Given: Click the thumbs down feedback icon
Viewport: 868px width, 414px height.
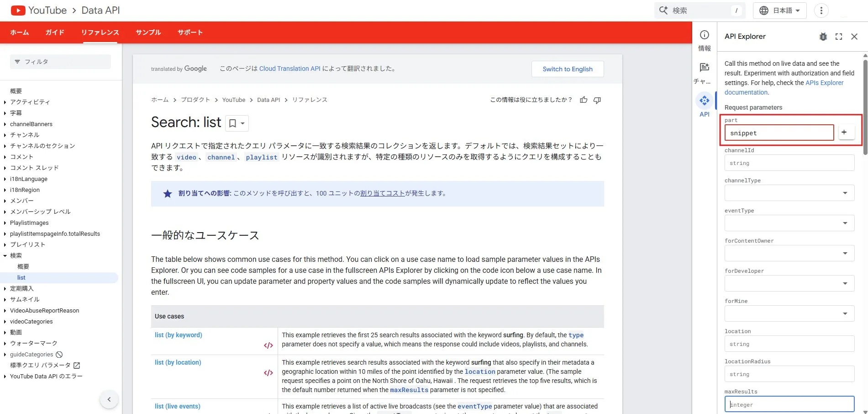Looking at the screenshot, I should (597, 100).
